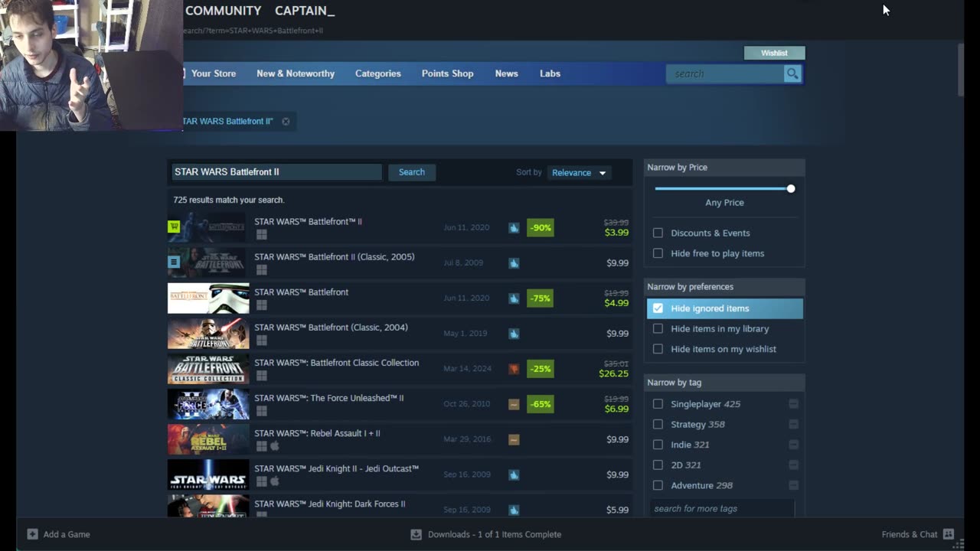Image resolution: width=980 pixels, height=551 pixels.
Task: Exclude the Strategy tag with its minus icon
Action: (x=793, y=424)
